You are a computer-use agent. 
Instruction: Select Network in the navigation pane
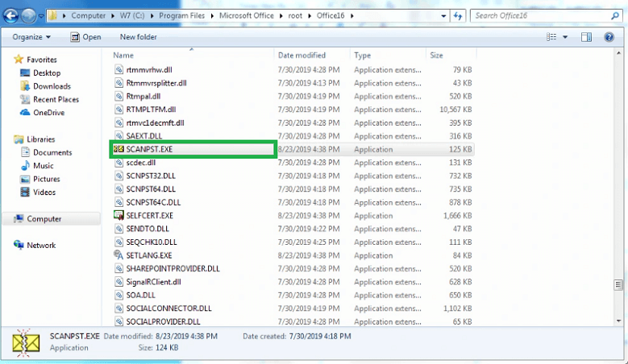pos(41,245)
